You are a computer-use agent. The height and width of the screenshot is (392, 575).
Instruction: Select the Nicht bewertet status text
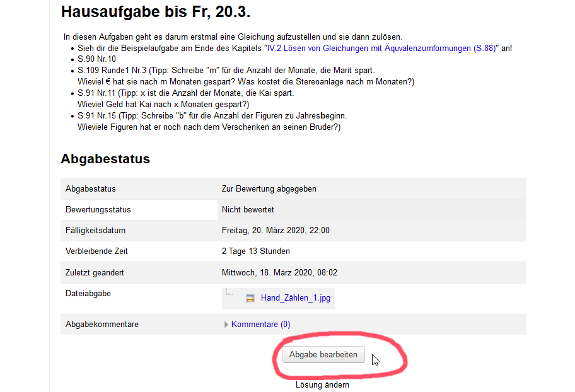click(248, 210)
